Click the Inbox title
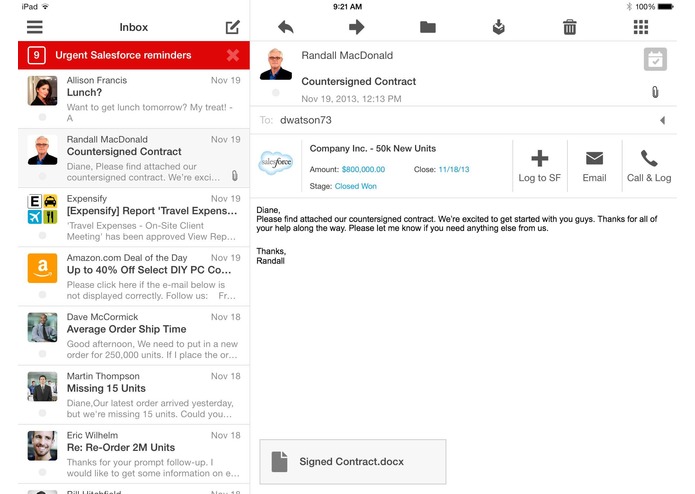This screenshot has height=494, width=695. (x=133, y=27)
